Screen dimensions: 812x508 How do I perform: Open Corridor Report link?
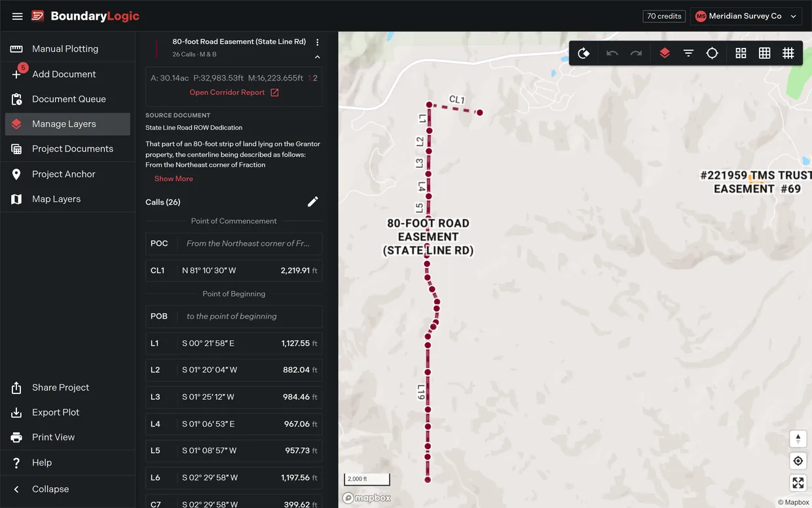tap(234, 92)
